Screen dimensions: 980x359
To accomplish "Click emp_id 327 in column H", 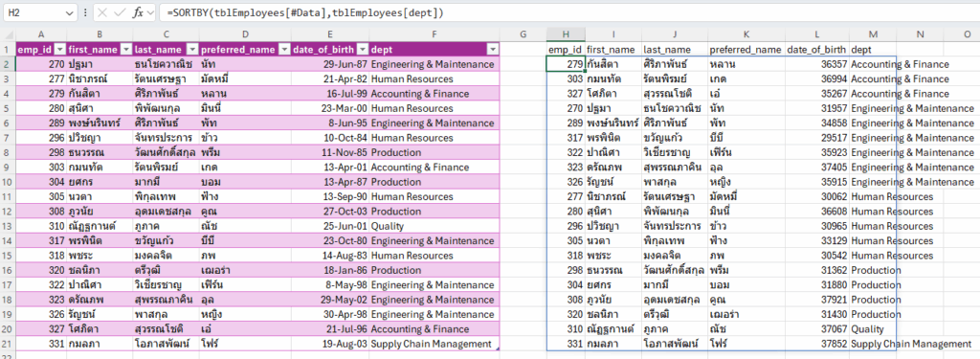I will coord(566,94).
